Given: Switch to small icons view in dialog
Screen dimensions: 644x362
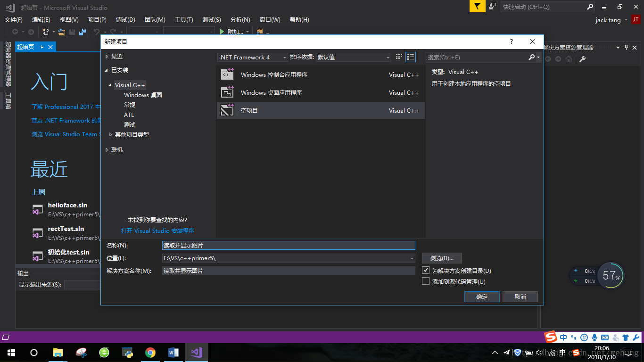Looking at the screenshot, I should (x=399, y=57).
